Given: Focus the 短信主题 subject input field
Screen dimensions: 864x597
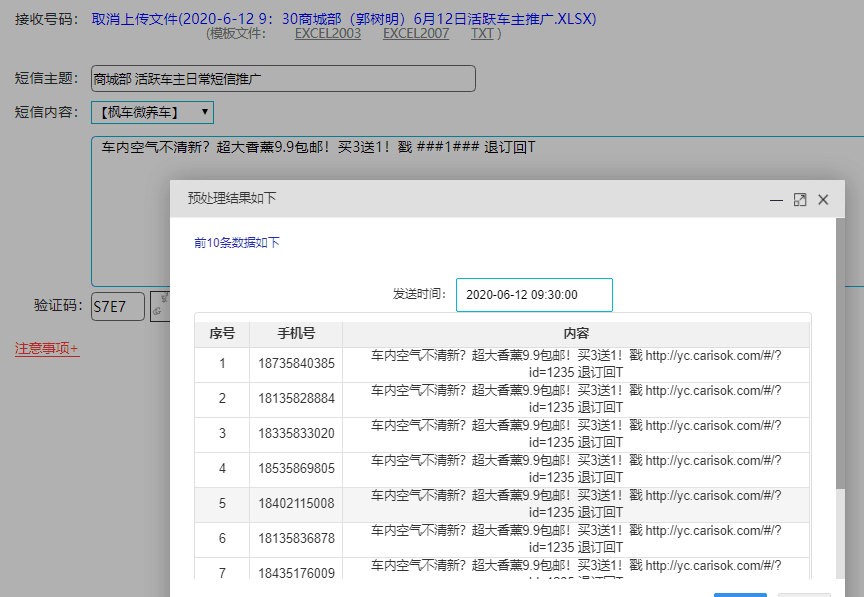Looking at the screenshot, I should [x=282, y=79].
